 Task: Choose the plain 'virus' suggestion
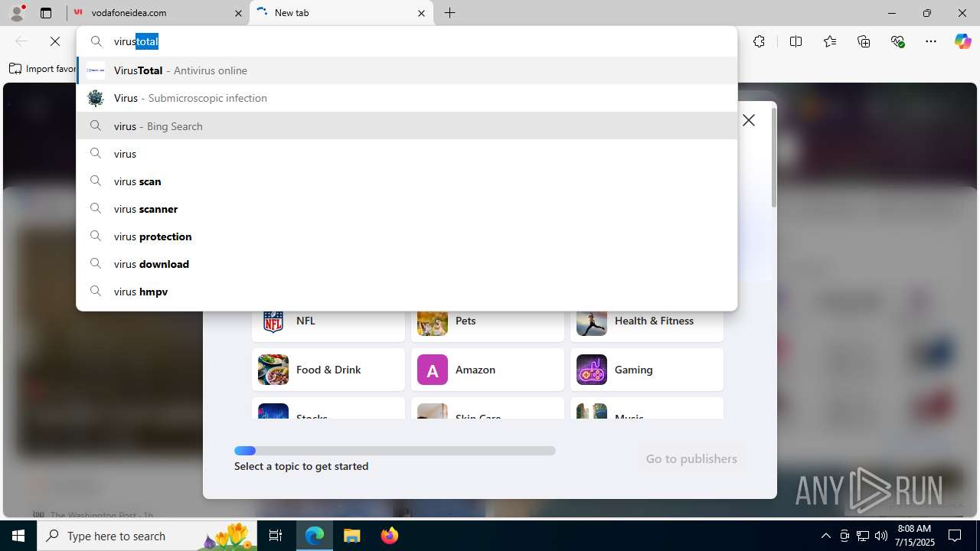tap(407, 154)
